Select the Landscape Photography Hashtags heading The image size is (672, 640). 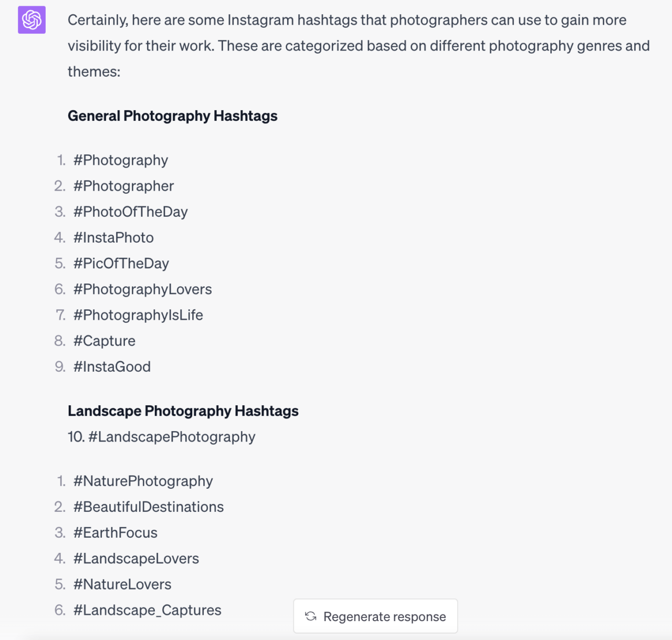[x=183, y=411]
